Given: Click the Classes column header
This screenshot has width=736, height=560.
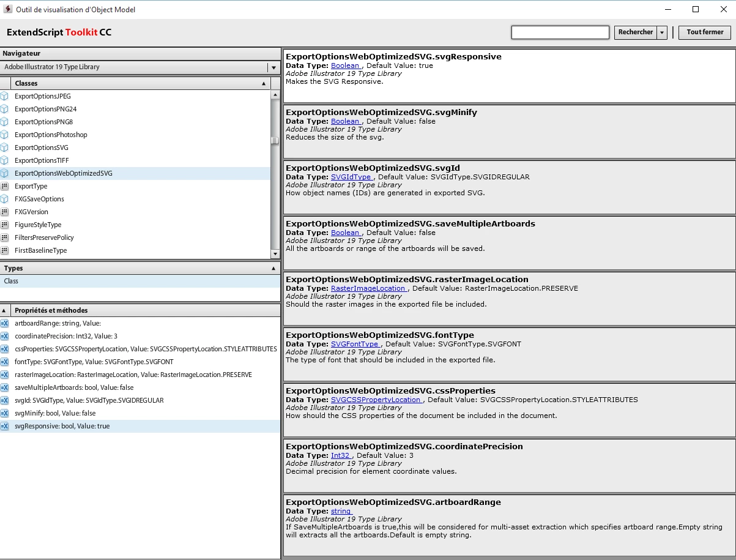Looking at the screenshot, I should pos(140,83).
